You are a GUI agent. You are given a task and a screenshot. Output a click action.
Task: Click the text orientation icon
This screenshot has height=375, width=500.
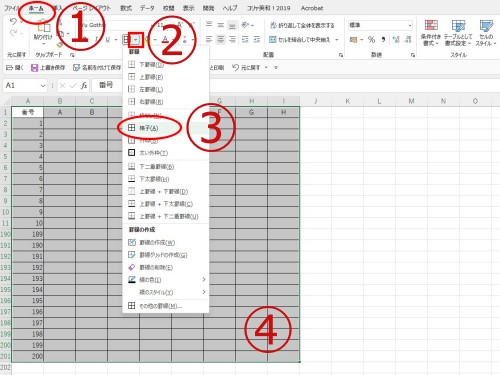tap(245, 25)
